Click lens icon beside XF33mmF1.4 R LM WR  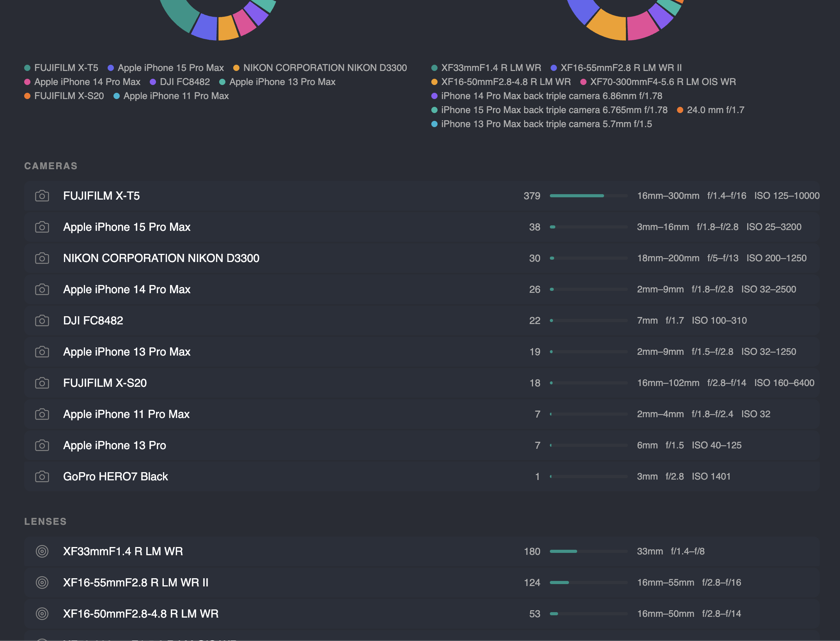click(42, 551)
